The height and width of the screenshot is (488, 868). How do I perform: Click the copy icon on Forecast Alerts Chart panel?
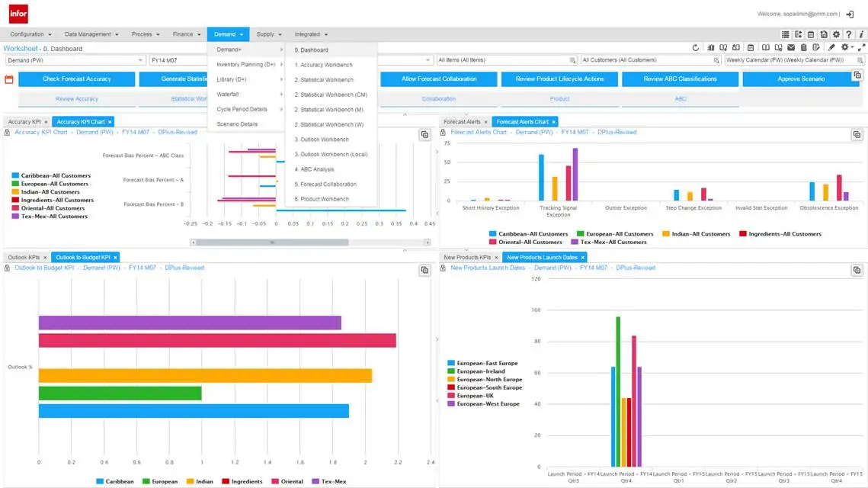857,135
